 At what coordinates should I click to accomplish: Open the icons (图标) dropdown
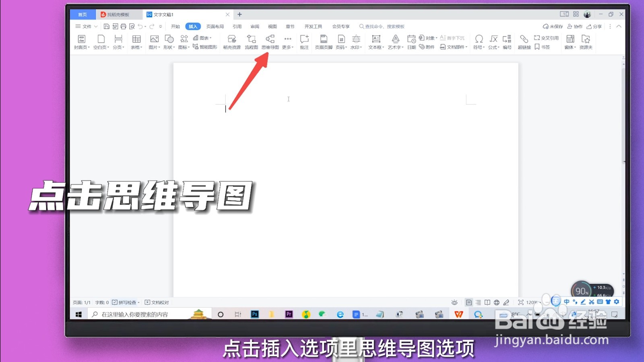pyautogui.click(x=184, y=42)
